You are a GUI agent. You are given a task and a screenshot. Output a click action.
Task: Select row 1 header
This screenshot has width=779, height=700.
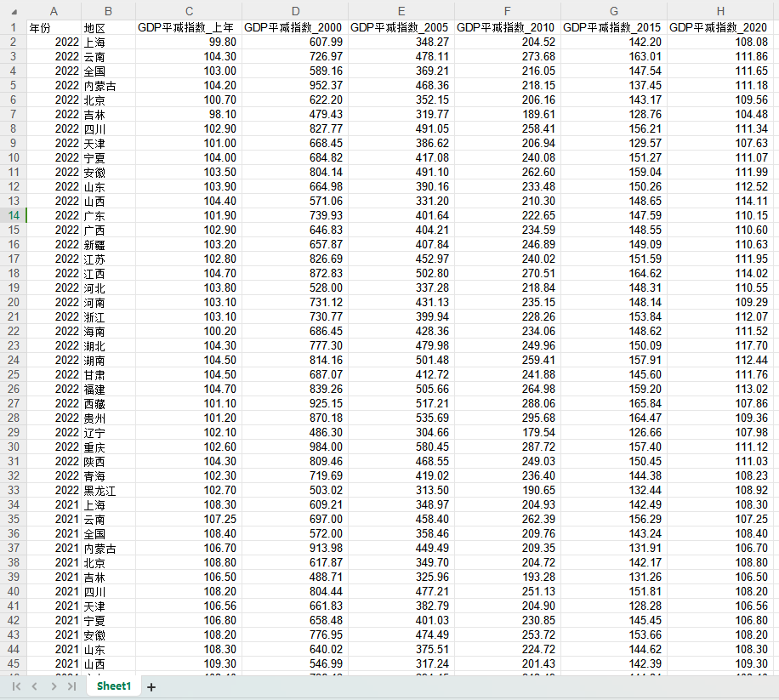[13, 27]
